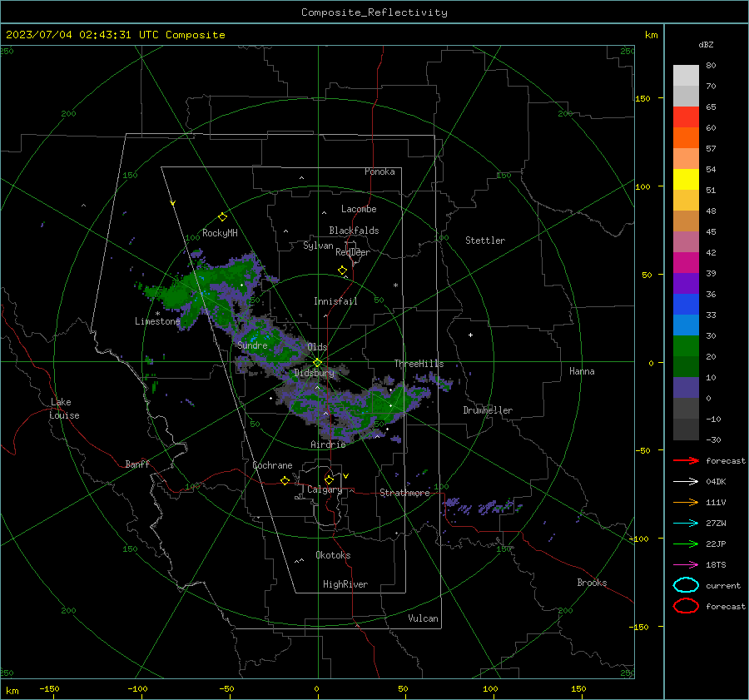Image resolution: width=749 pixels, height=700 pixels.
Task: Click the Cochrane town label
Action: coord(272,465)
